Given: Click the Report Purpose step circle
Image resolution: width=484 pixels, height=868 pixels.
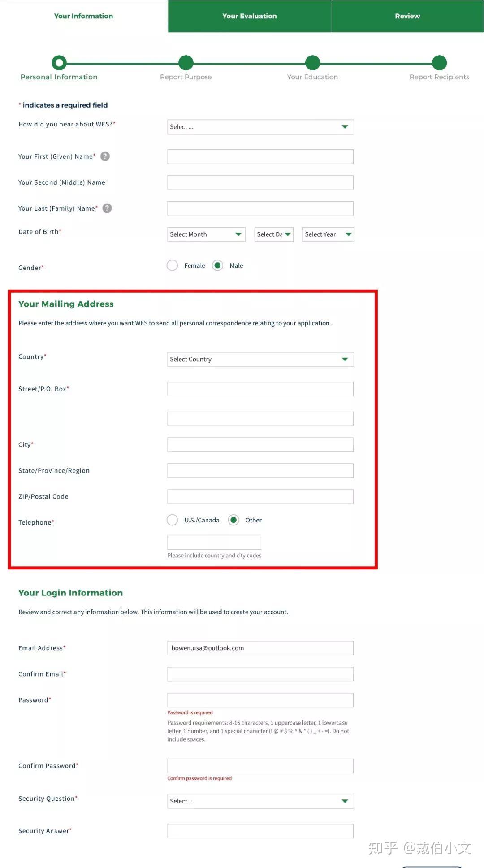Looking at the screenshot, I should tap(186, 63).
